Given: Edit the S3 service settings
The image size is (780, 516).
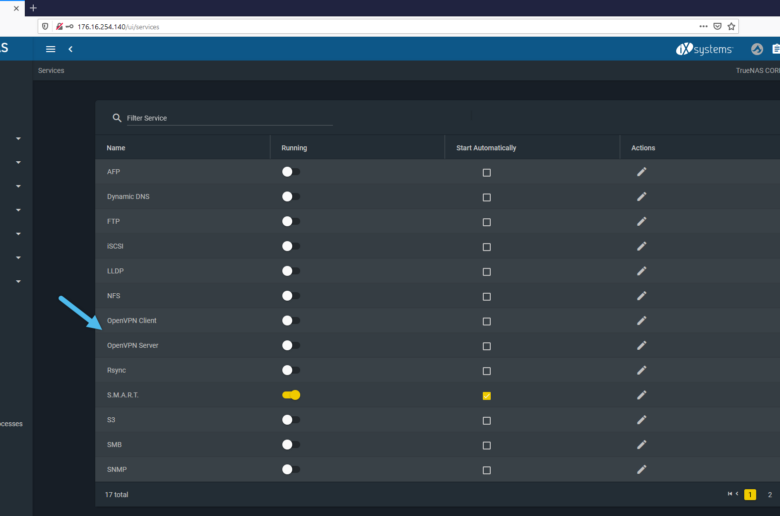Looking at the screenshot, I should click(642, 420).
